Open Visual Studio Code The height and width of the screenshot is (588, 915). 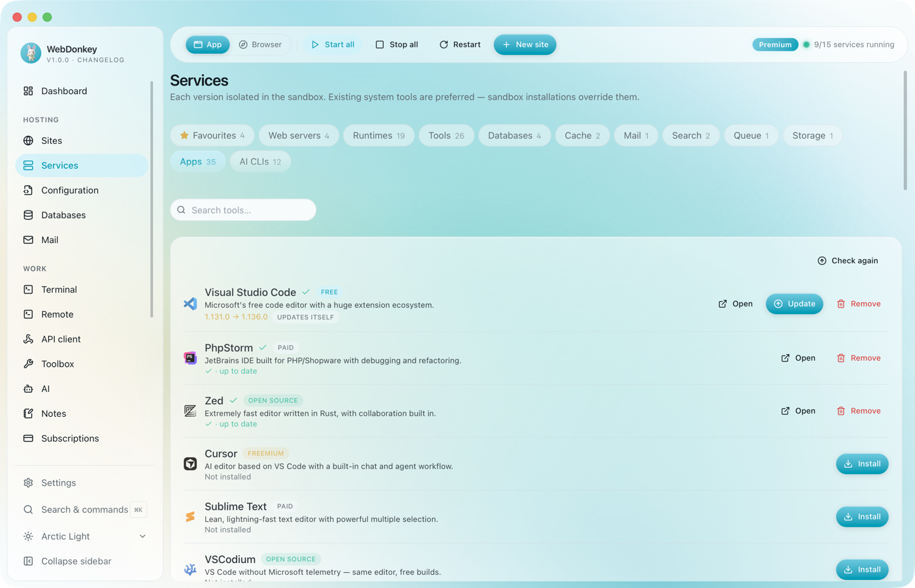[735, 304]
